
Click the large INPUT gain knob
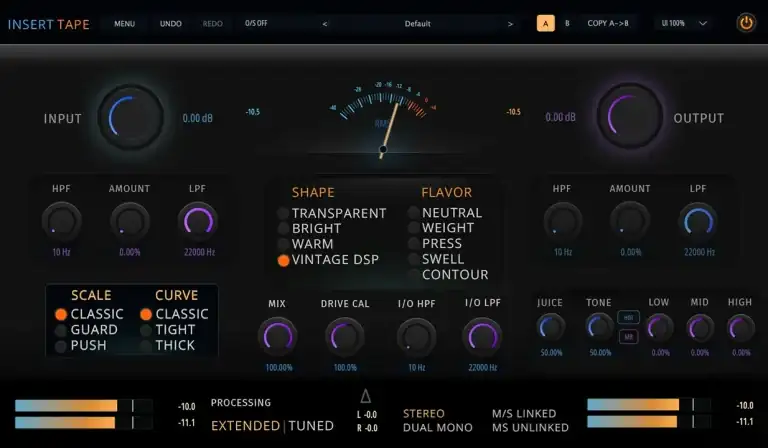[131, 118]
